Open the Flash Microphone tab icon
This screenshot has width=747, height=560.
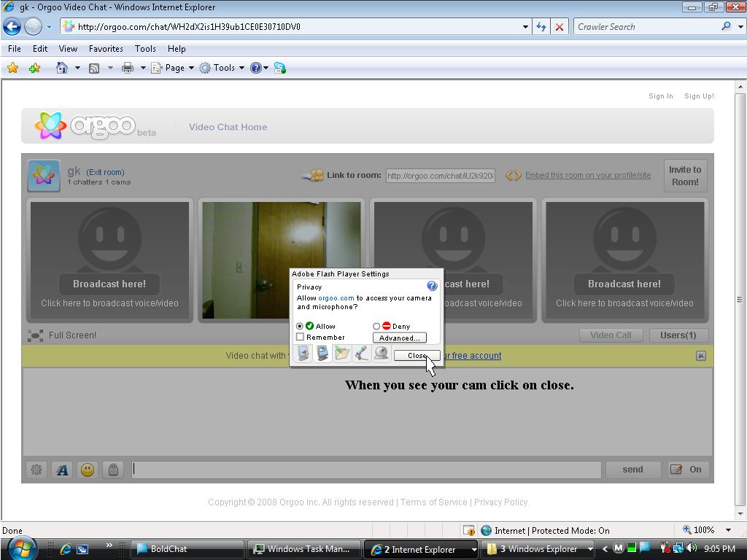(x=362, y=354)
